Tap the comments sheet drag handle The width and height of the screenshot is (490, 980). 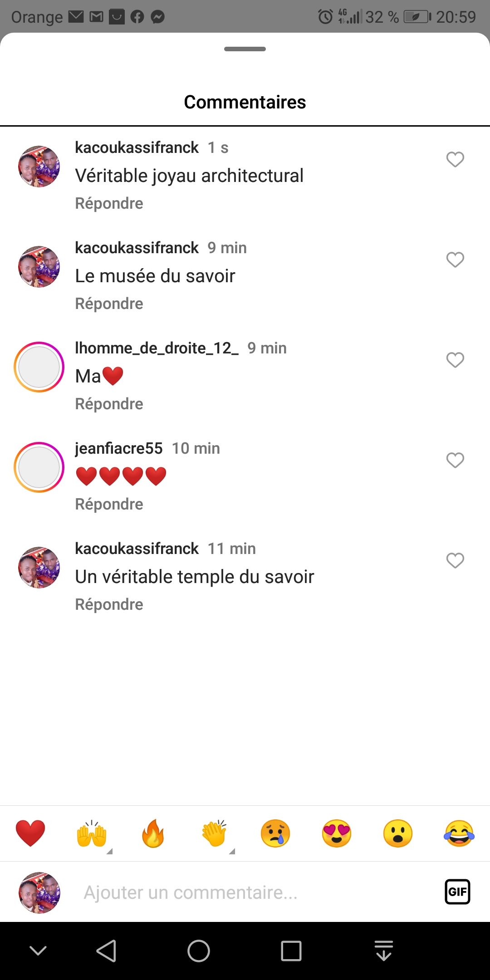tap(245, 49)
